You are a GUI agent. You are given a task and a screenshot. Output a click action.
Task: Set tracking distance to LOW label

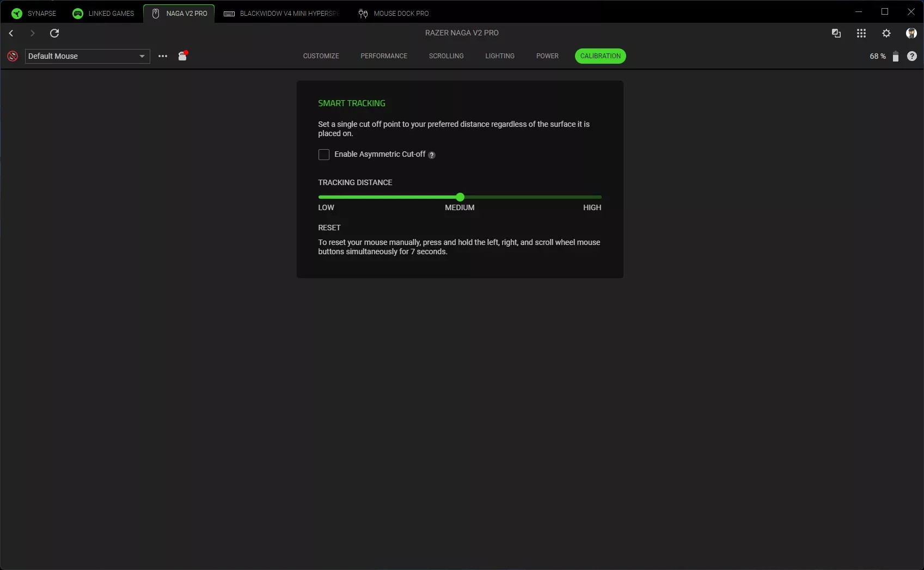(x=326, y=207)
